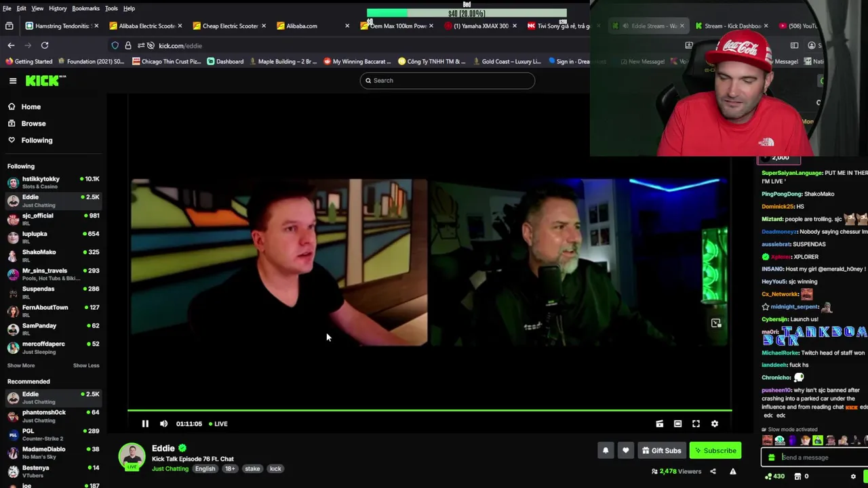Image resolution: width=868 pixels, height=488 pixels.
Task: Open MadameDiablo recommended channel
Action: [x=53, y=452]
